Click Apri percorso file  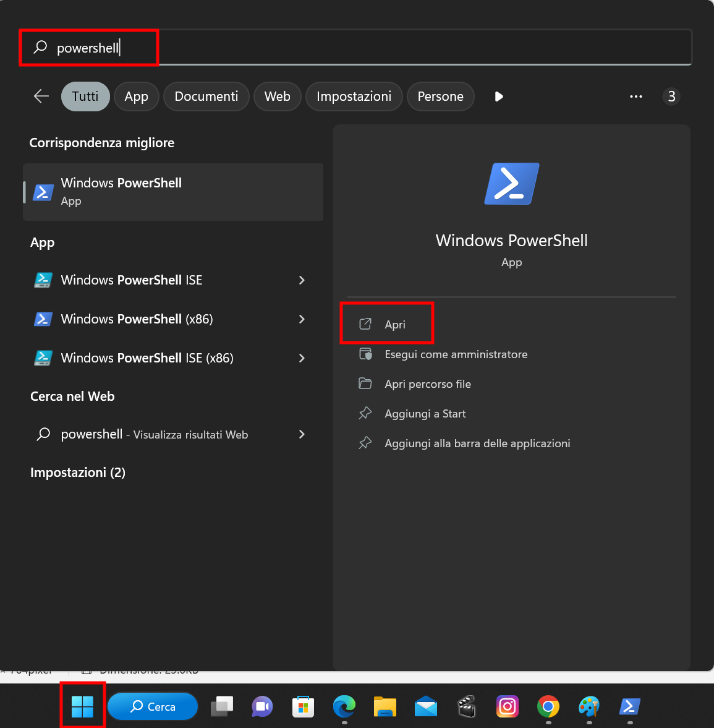428,383
